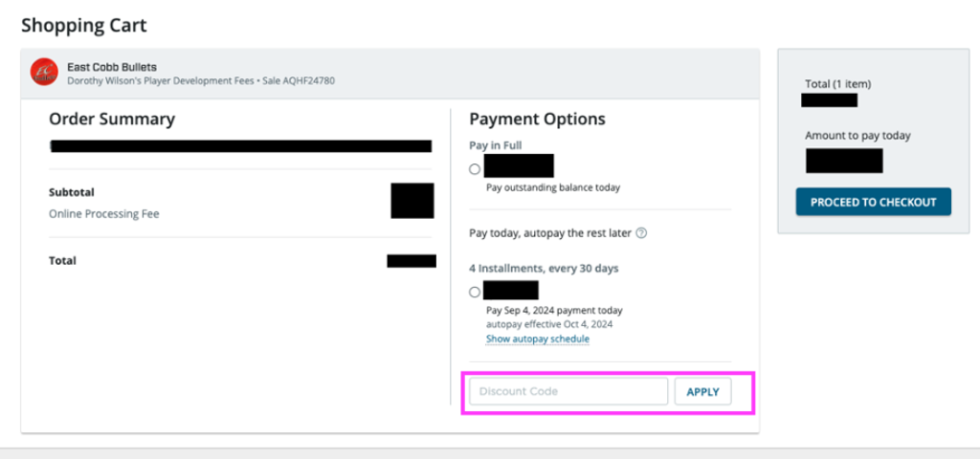Click the East Cobb Bullets team logo
980x459 pixels.
click(x=44, y=73)
